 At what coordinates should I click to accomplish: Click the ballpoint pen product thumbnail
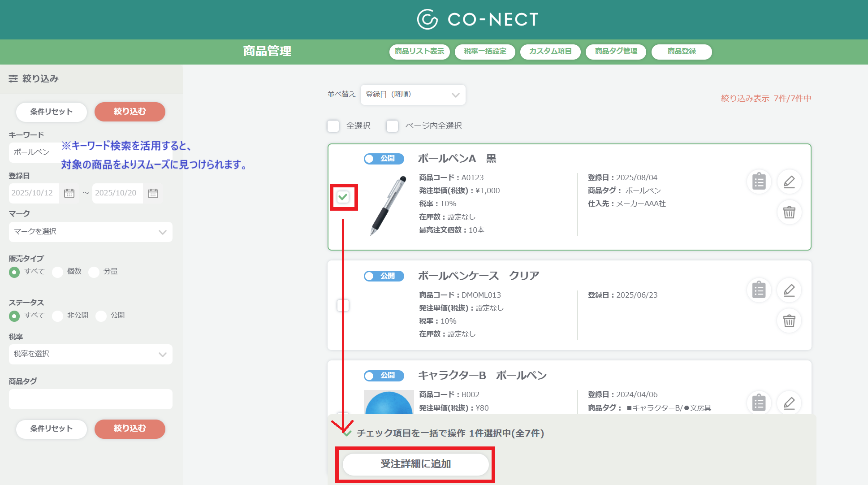pos(389,206)
